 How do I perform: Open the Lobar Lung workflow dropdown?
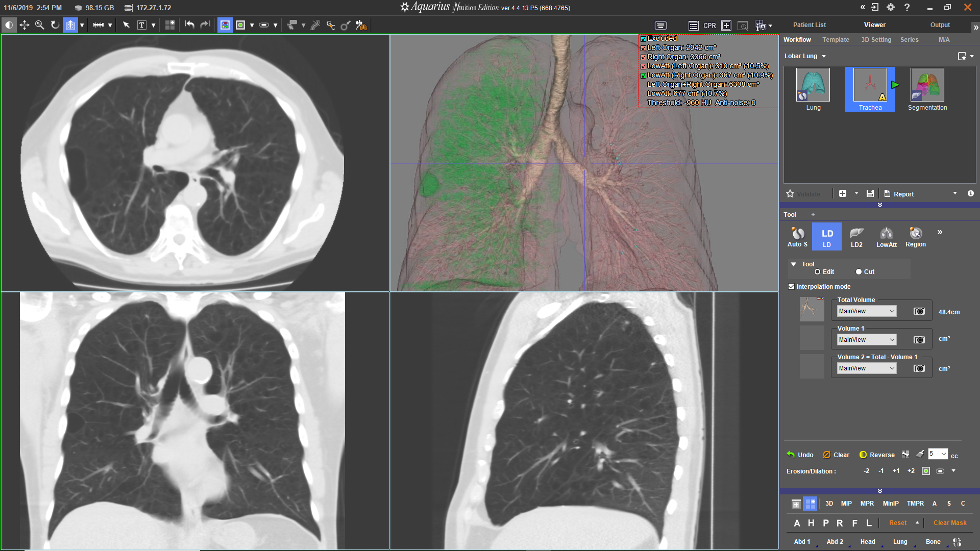pos(824,57)
